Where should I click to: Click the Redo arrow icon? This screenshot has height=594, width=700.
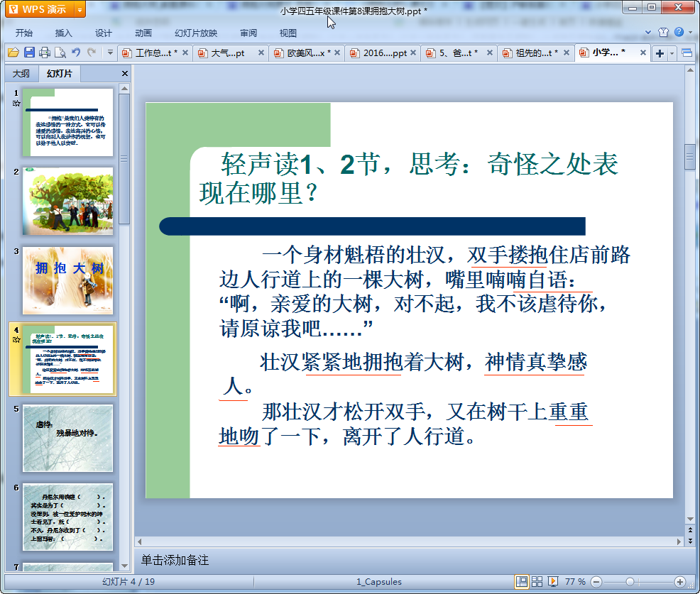point(92,53)
